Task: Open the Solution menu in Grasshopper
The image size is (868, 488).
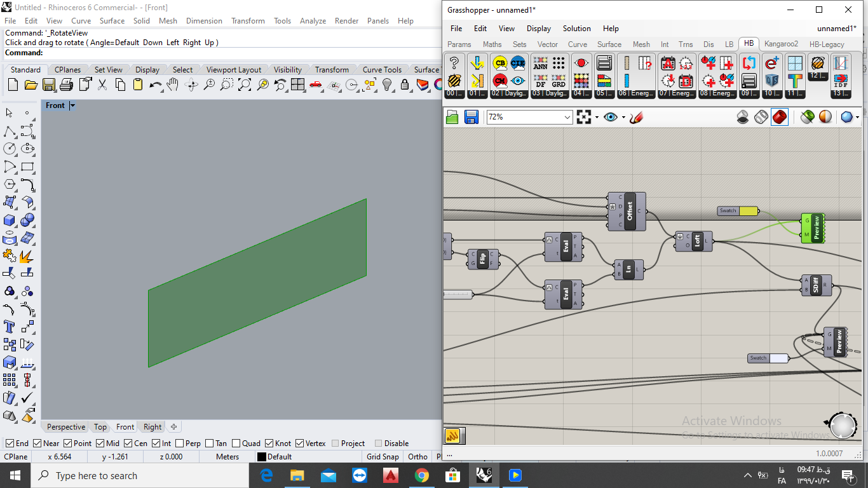Action: coord(576,29)
